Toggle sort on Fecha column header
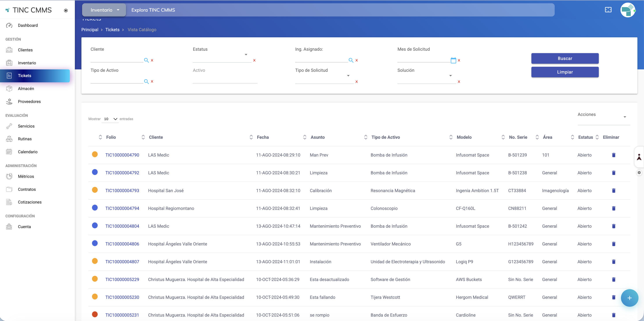This screenshot has width=644, height=321. [x=263, y=137]
